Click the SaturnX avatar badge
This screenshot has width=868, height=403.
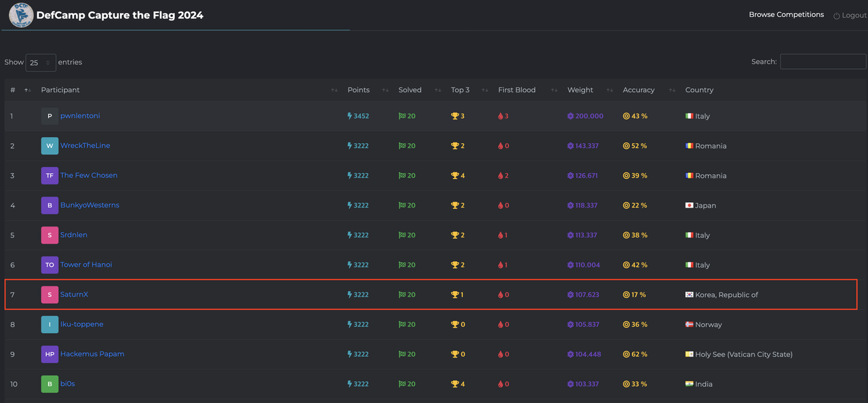[50, 295]
